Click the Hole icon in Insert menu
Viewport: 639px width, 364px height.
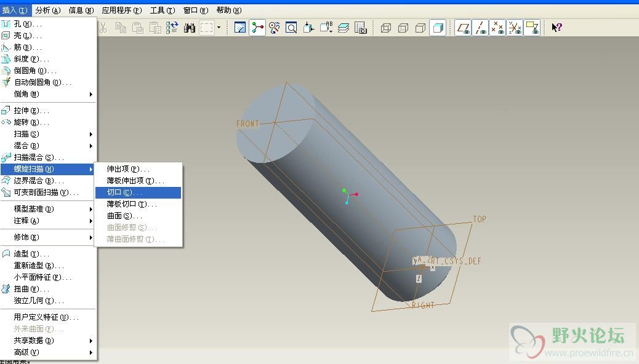[x=6, y=24]
